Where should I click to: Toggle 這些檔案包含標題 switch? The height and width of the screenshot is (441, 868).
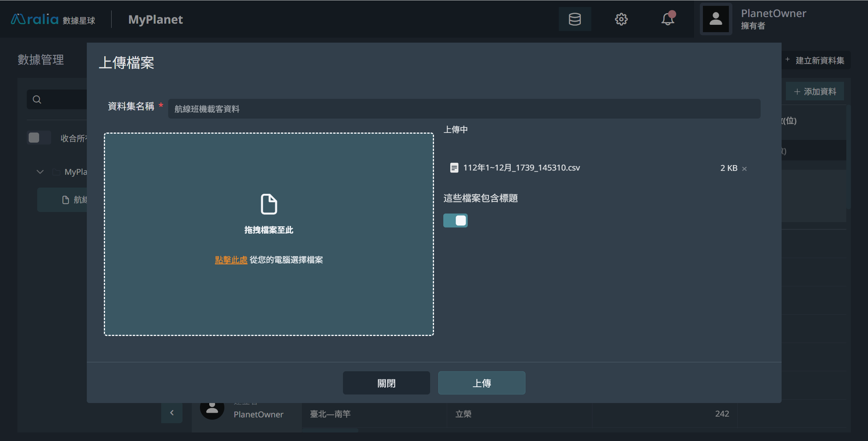click(x=455, y=220)
